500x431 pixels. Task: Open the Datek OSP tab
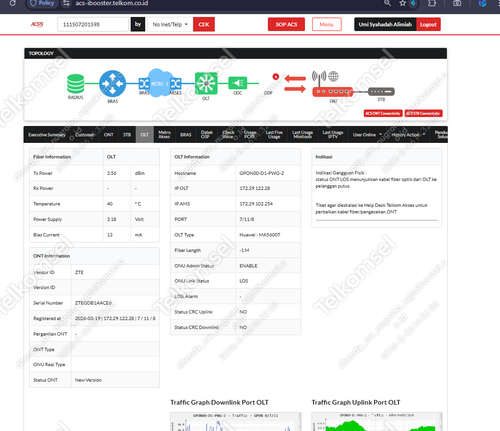(x=207, y=135)
